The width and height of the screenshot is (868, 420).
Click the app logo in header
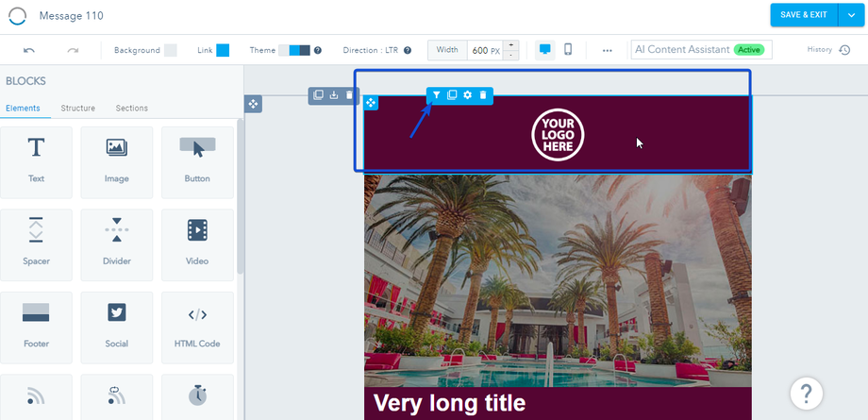click(18, 16)
